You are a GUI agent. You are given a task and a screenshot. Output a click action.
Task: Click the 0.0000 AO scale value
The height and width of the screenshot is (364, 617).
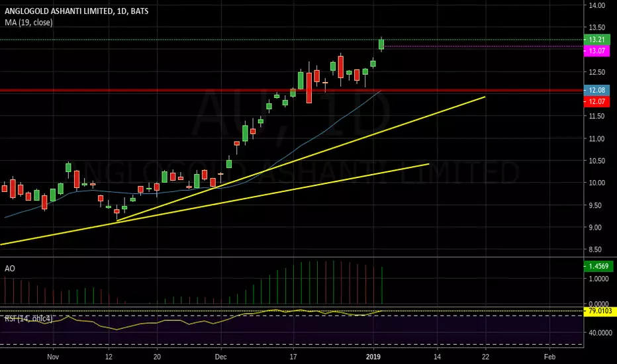click(x=598, y=304)
